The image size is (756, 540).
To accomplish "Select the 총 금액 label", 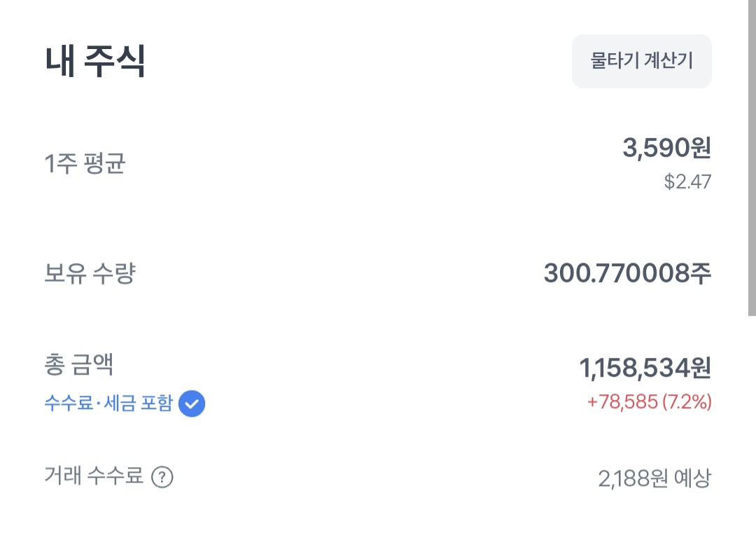I will (79, 365).
